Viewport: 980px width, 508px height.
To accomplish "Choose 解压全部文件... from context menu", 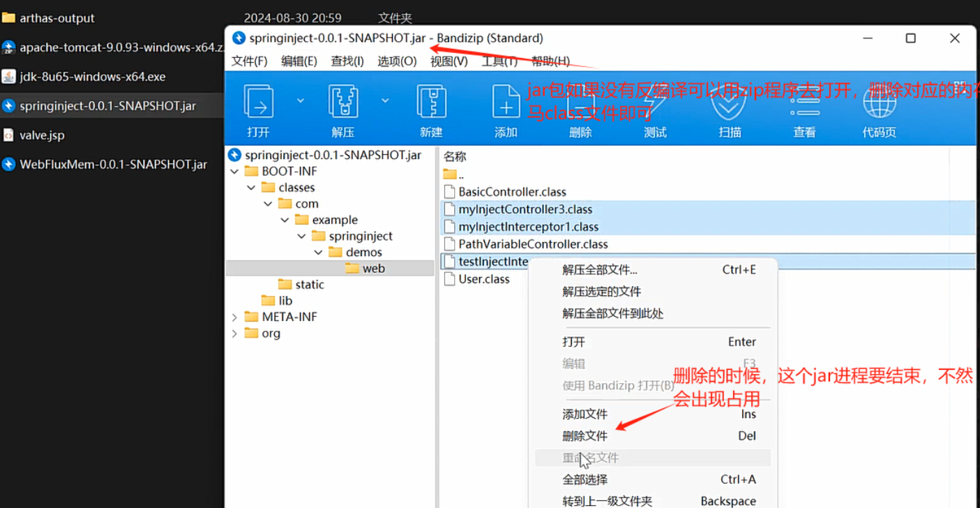I will click(x=600, y=270).
